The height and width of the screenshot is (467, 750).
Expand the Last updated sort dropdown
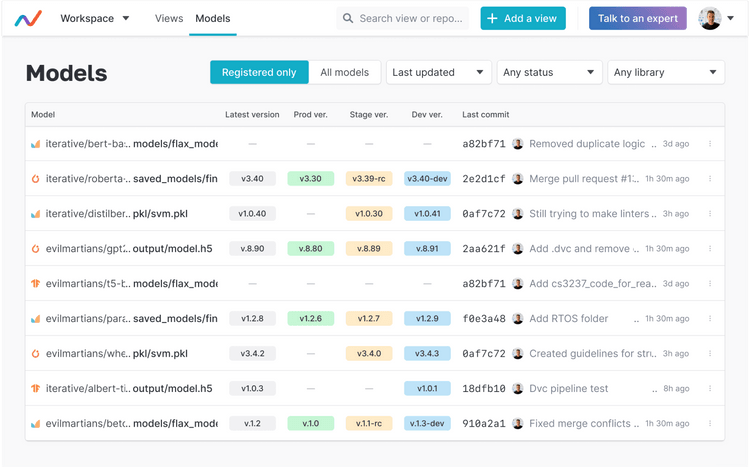pos(438,72)
